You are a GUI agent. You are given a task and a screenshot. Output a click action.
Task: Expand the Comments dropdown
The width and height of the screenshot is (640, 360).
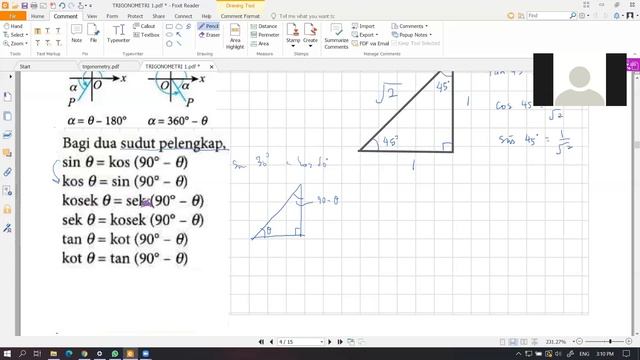click(x=410, y=26)
